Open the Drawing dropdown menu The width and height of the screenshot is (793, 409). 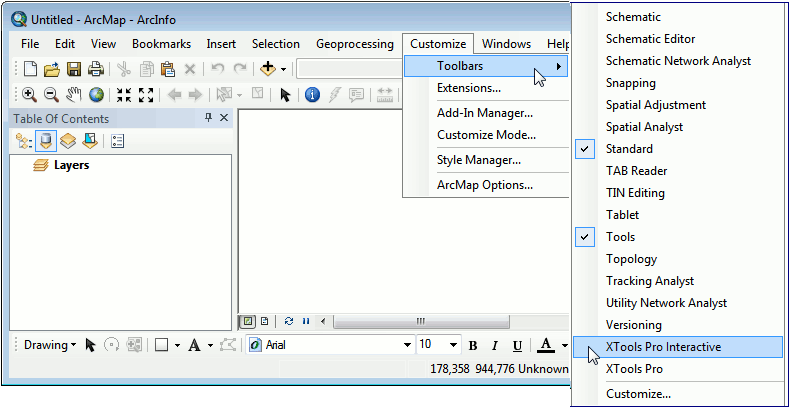[x=50, y=345]
